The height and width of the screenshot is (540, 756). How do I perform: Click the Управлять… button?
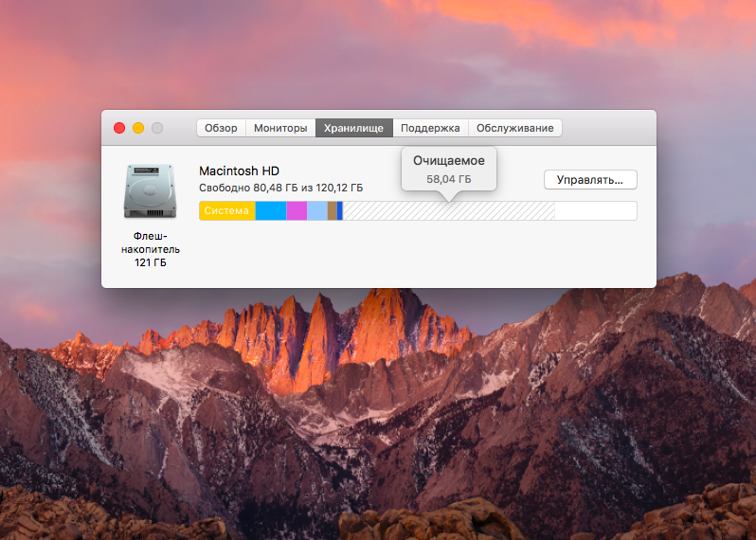pos(590,180)
